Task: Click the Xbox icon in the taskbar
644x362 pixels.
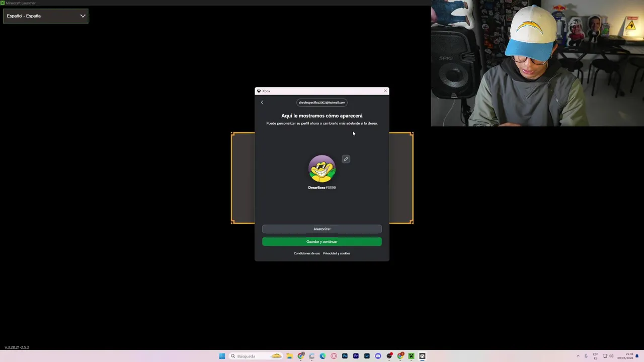Action: 422,356
